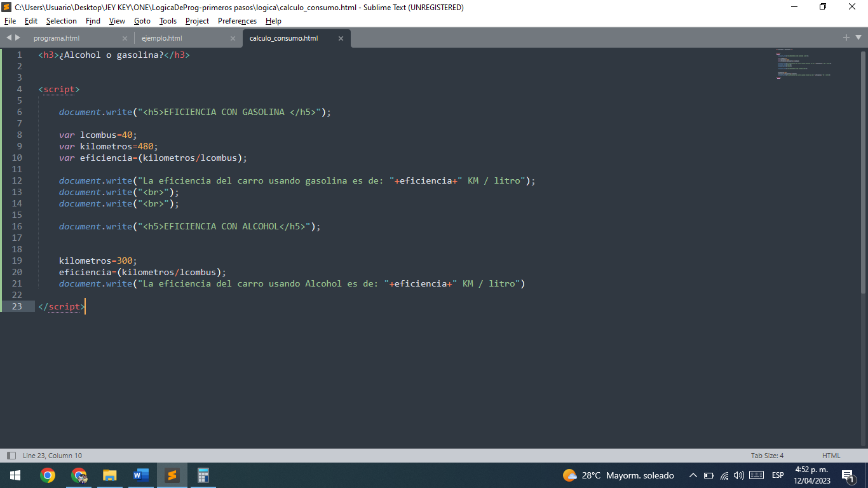Open the first Chrome taskbar icon
This screenshot has width=868, height=488.
(x=48, y=475)
